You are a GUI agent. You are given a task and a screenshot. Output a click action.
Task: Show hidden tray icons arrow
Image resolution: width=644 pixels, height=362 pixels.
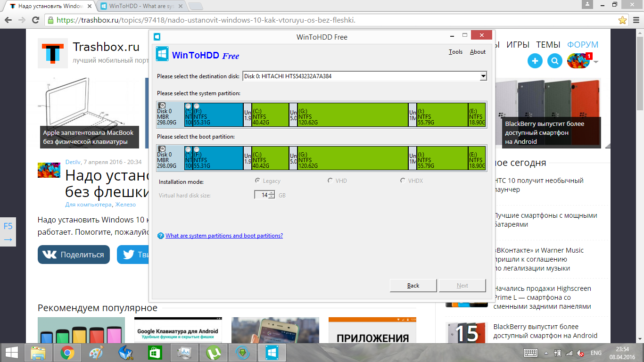pyautogui.click(x=546, y=353)
